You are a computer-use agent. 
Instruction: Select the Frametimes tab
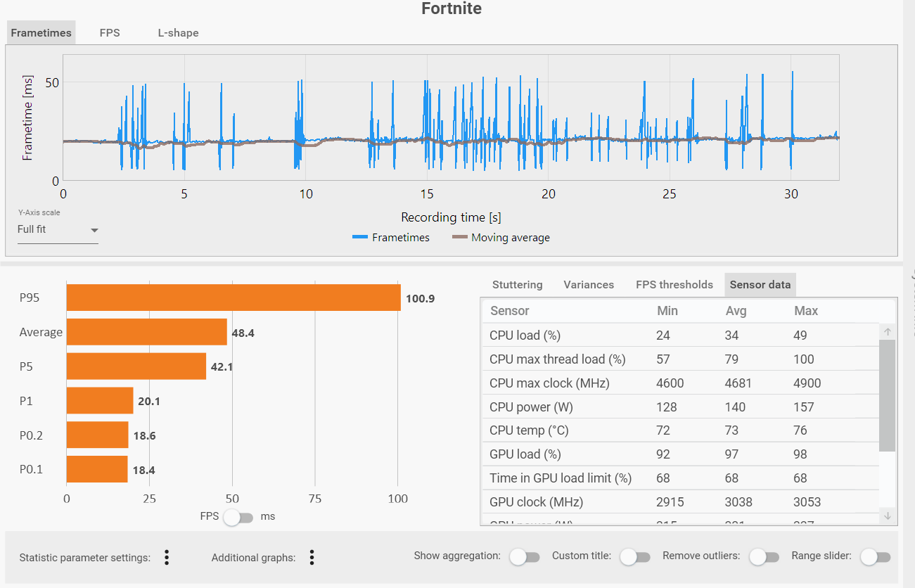tap(41, 33)
